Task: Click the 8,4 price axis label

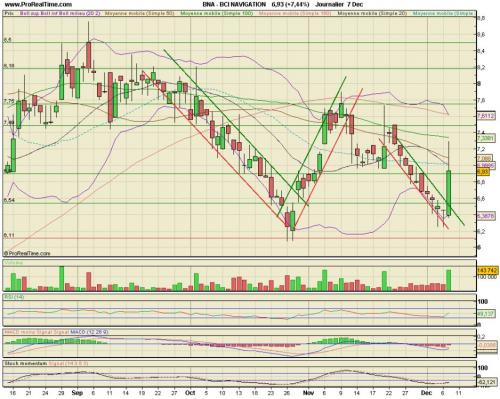Action: 481,51
